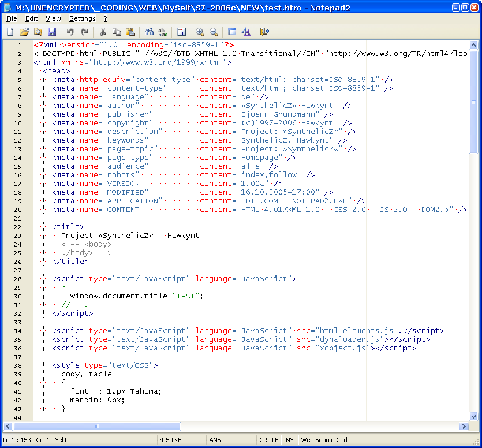Click 'Project »SynthelicZ« - Hawkynt' title text
The width and height of the screenshot is (482, 448).
tap(130, 236)
